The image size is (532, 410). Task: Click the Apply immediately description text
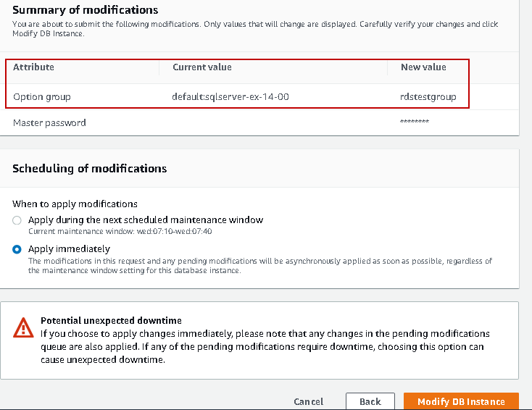[x=260, y=266]
